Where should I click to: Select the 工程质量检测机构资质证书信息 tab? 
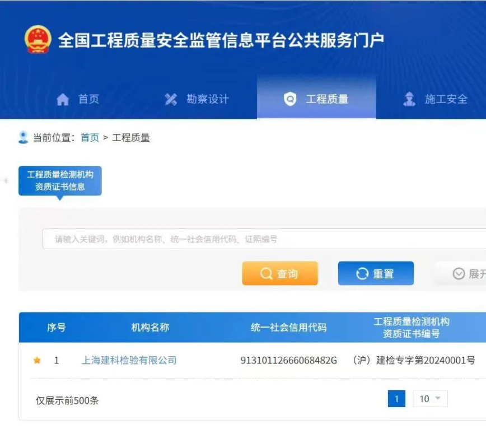(x=60, y=181)
